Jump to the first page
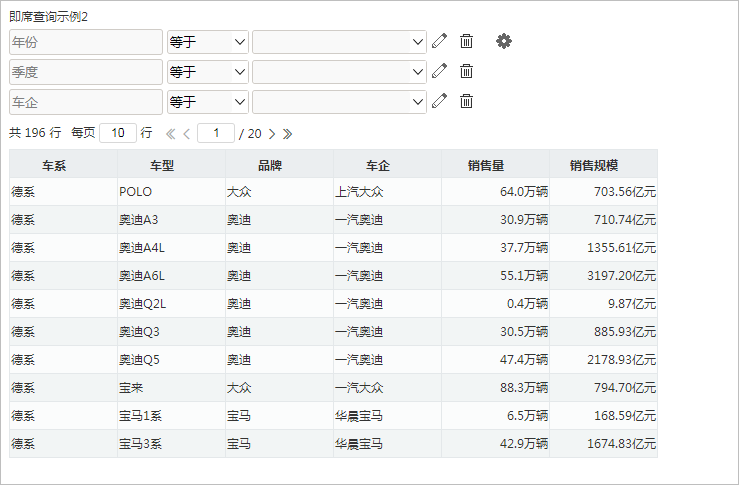739x485 pixels. click(171, 134)
